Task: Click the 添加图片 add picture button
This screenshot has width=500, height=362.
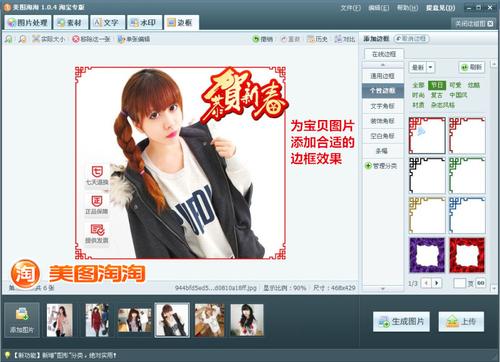Action: 22,320
